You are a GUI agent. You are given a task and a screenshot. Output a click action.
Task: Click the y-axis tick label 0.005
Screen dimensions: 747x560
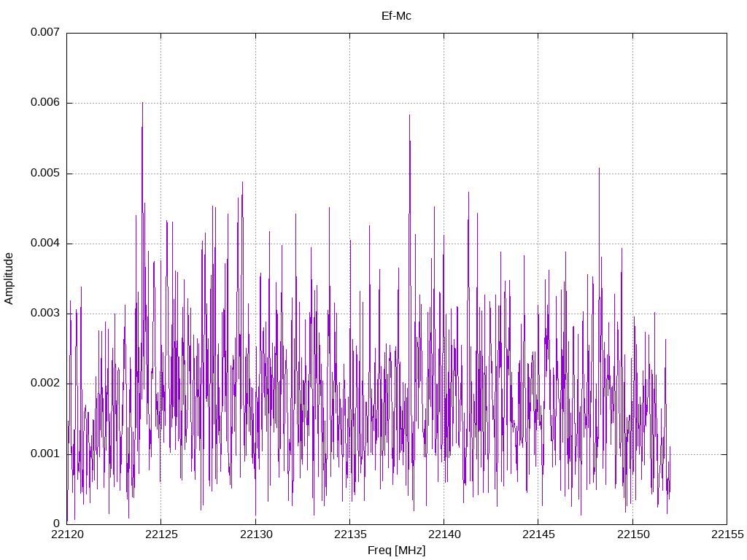click(45, 173)
